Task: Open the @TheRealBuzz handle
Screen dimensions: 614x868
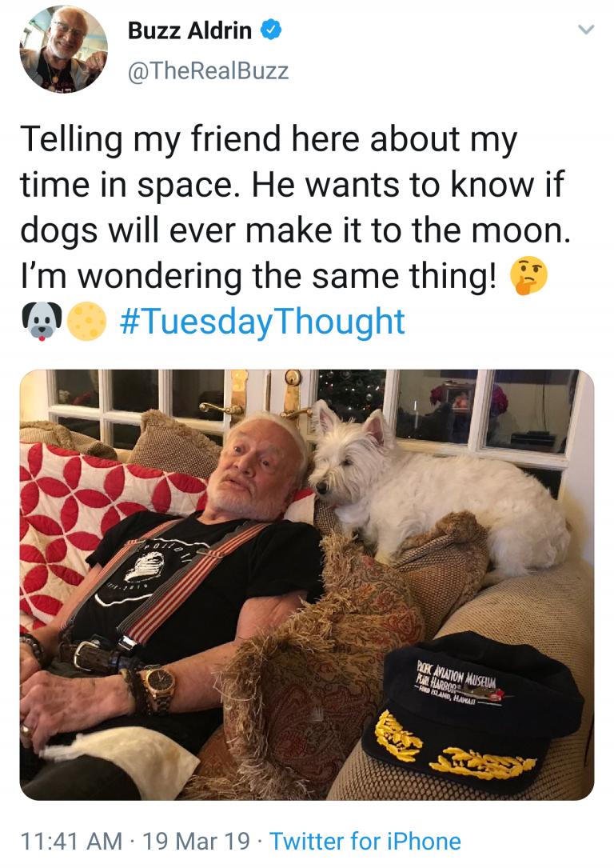Action: coord(208,71)
